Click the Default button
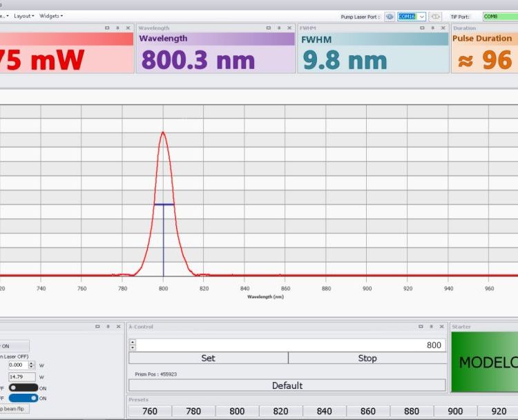 coord(287,385)
